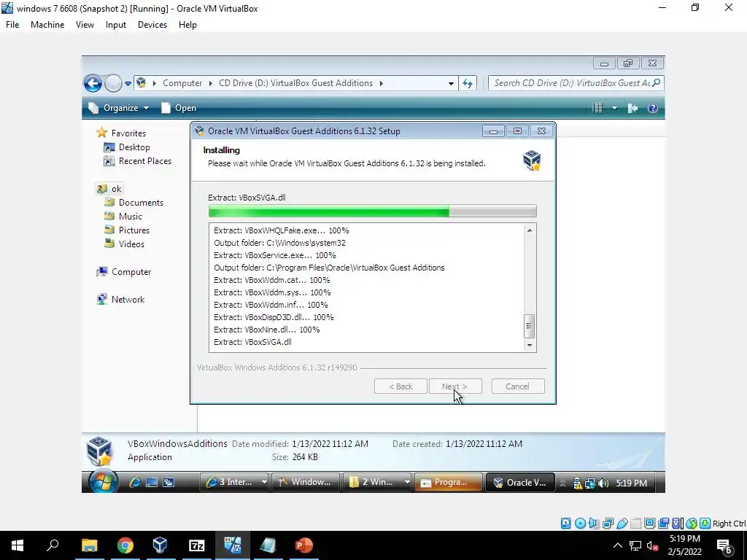The width and height of the screenshot is (747, 560).
Task: Click the Search CD Drive field
Action: (576, 83)
